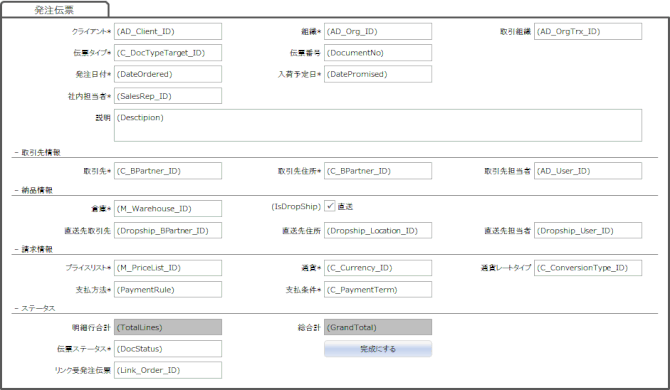Click the 取引先 C_BPartner_ID field
Screen dimensions: 670x390
(168, 171)
